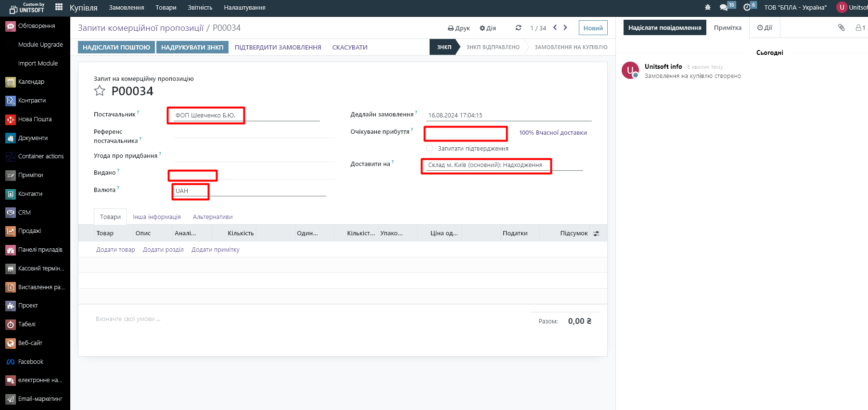
Task: Switch to the Інша інформація tab
Action: pos(156,217)
